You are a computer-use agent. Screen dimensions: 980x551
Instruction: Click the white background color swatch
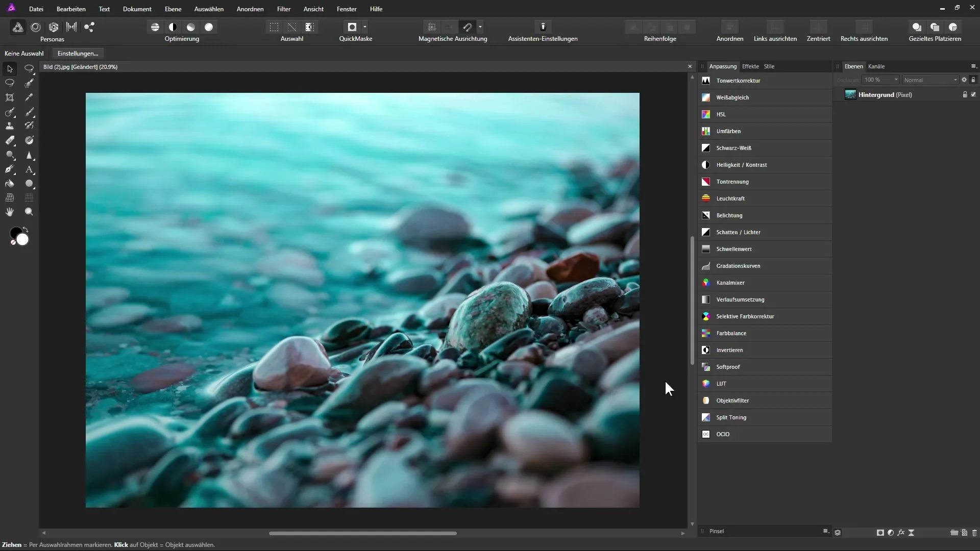click(22, 239)
